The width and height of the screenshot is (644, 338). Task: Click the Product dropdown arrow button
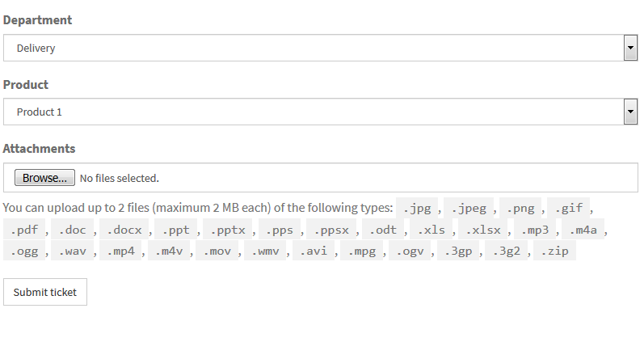click(x=630, y=112)
